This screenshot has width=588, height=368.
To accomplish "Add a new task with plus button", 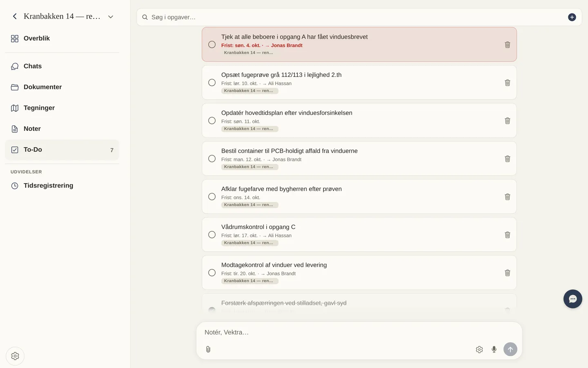I will click(572, 17).
